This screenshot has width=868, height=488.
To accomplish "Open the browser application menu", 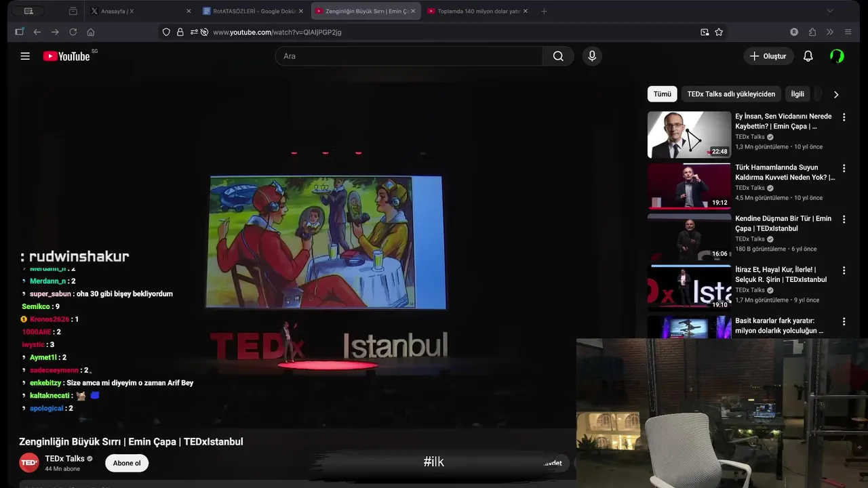I will pos(848,32).
